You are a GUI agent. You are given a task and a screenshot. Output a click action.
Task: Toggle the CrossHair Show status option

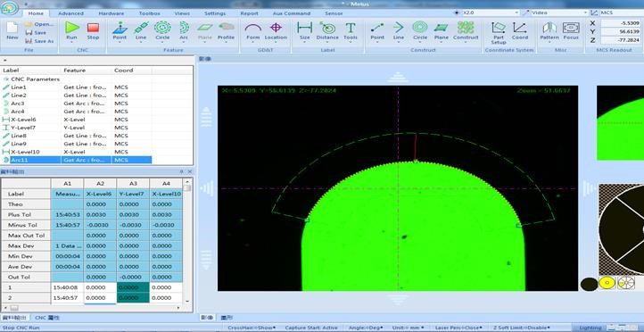[252, 328]
